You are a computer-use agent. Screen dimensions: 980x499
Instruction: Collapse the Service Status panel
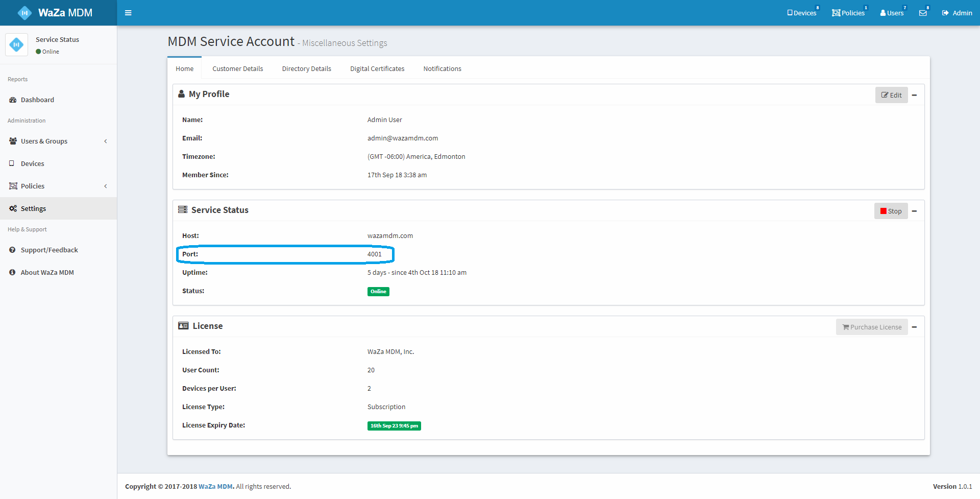point(914,211)
